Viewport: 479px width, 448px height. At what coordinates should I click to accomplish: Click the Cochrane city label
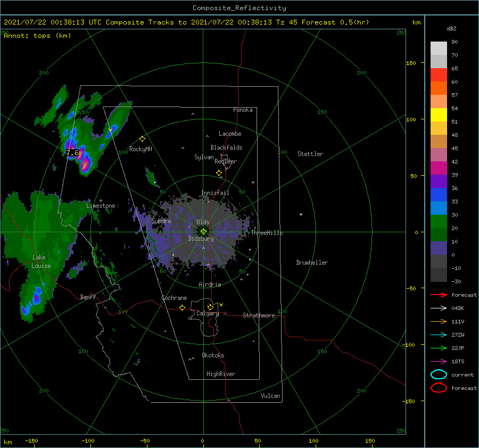point(174,298)
